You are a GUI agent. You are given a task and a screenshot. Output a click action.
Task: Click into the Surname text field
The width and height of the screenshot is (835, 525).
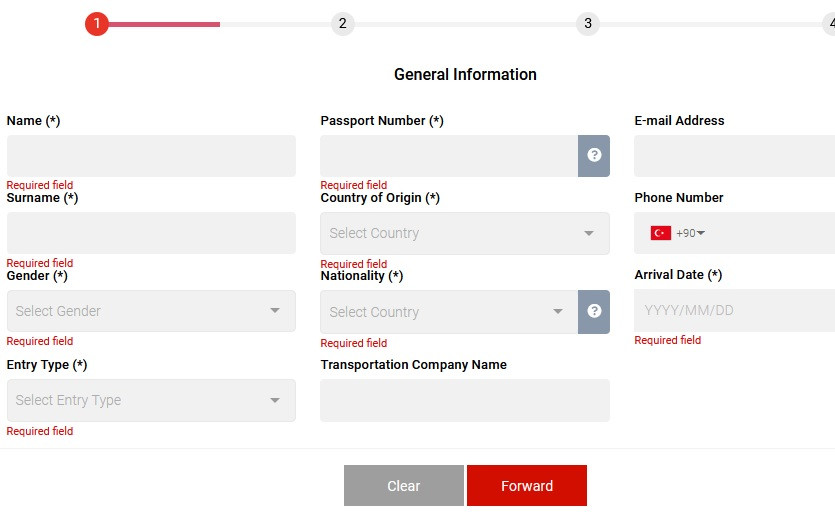(x=151, y=233)
